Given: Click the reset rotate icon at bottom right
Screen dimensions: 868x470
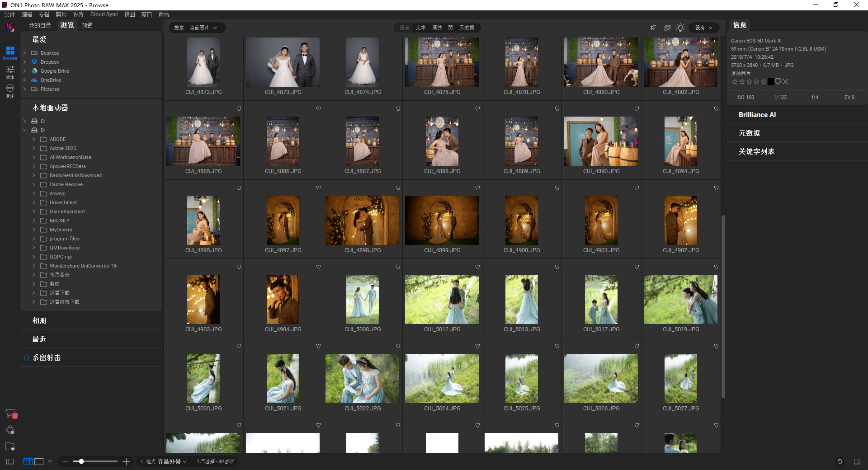Looking at the screenshot, I should [x=840, y=461].
